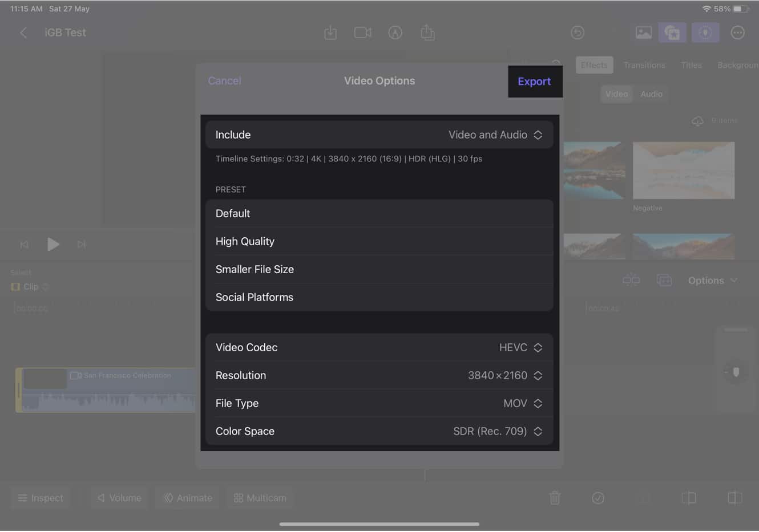Tap the voiceover compass-style icon in toolbar
The image size is (759, 532).
[395, 33]
